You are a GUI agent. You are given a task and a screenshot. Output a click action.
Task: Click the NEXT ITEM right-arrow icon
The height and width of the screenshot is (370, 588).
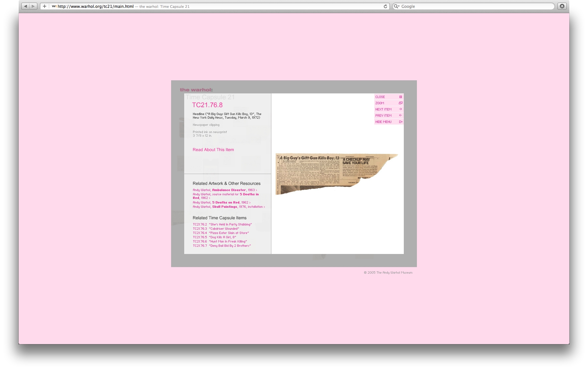point(400,109)
